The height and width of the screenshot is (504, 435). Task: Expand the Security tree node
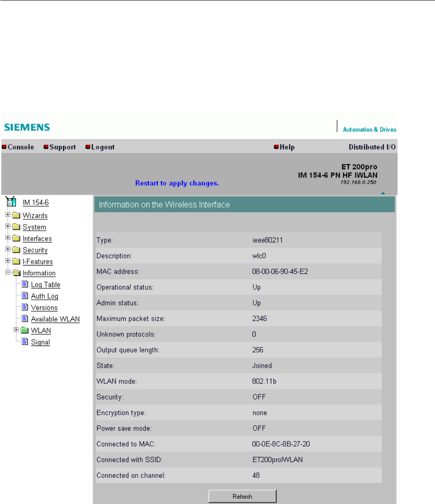8,249
